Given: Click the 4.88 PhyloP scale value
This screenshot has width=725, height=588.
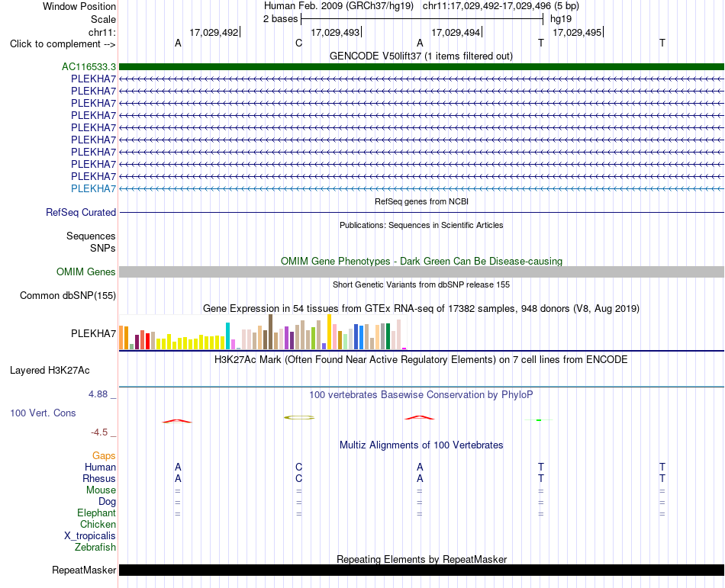Looking at the screenshot, I should [x=98, y=394].
